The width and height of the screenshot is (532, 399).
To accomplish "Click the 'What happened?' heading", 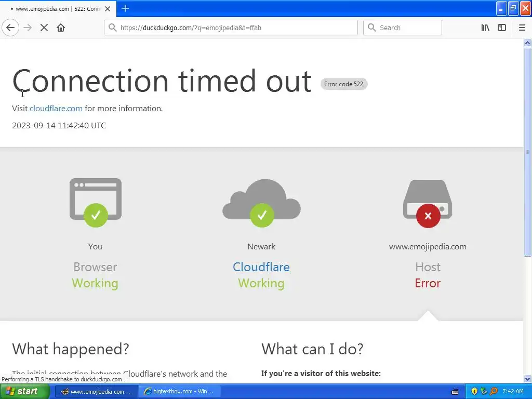I will coord(71,349).
